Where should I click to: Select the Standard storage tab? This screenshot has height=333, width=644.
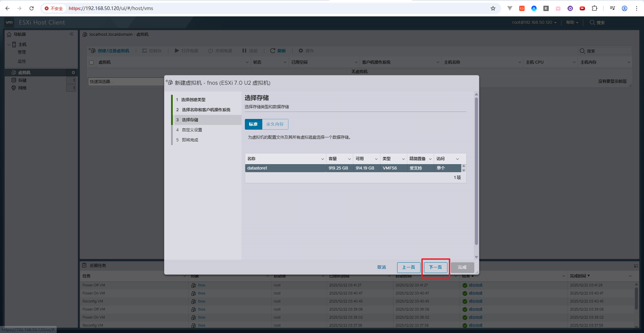[x=253, y=124]
